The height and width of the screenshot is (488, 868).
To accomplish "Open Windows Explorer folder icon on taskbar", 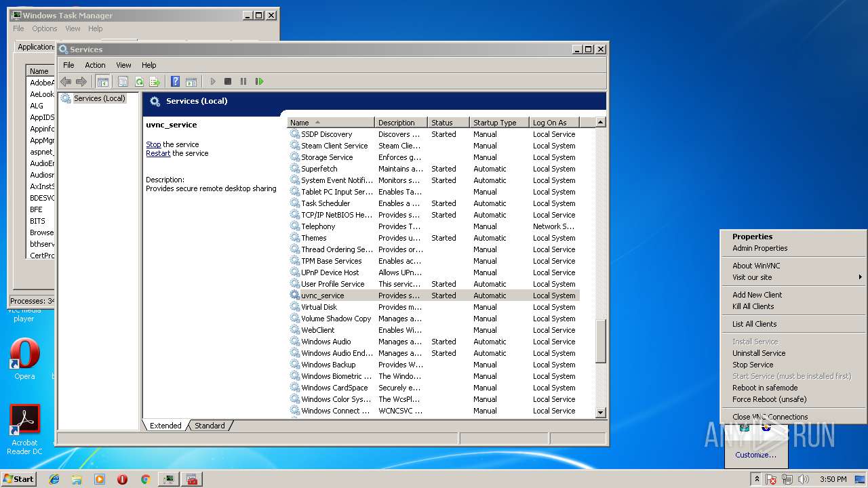I will 77,479.
